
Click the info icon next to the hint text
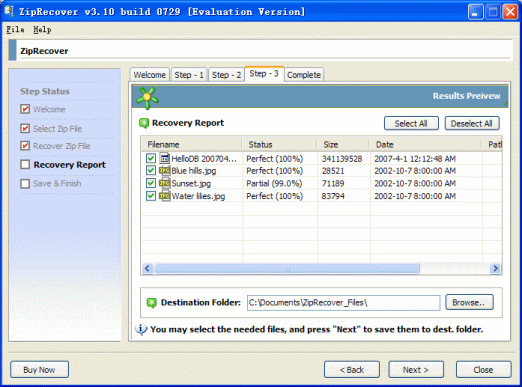[x=141, y=329]
